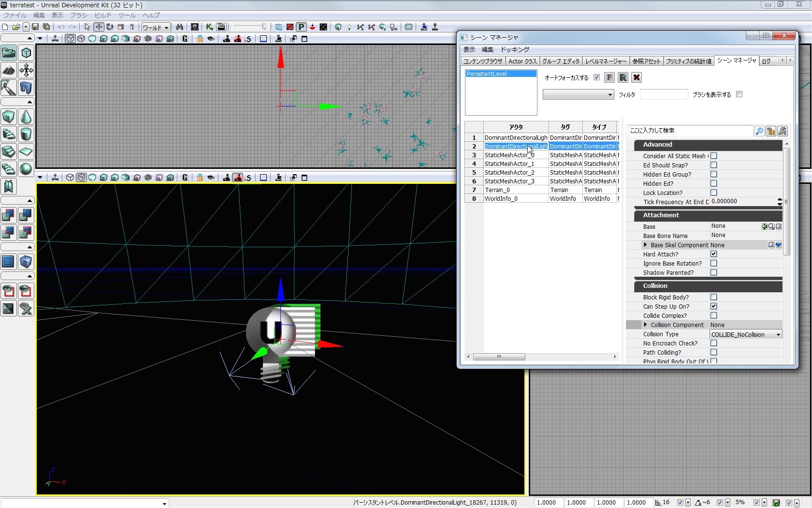The width and height of the screenshot is (812, 508).
Task: Create a sphere brush from the toolbox
Action: click(x=26, y=169)
